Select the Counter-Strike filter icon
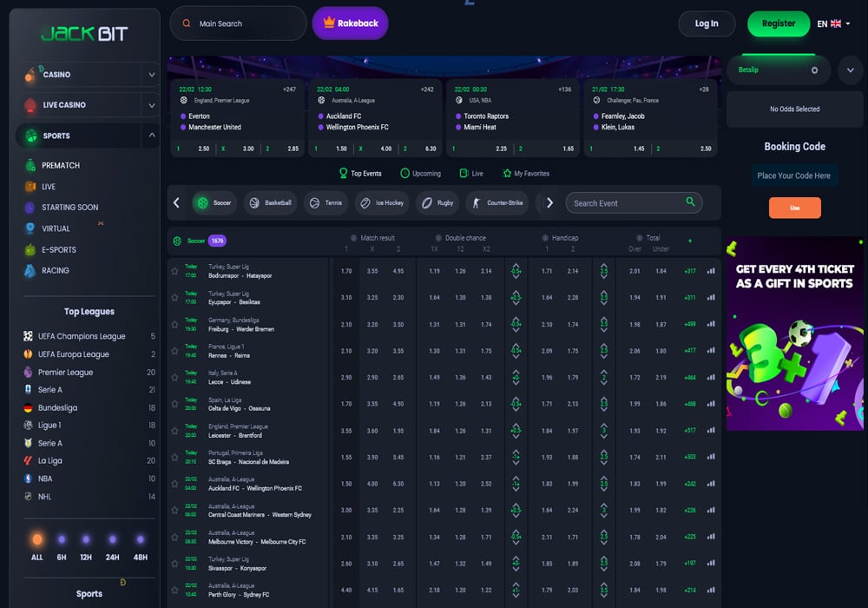 [475, 202]
